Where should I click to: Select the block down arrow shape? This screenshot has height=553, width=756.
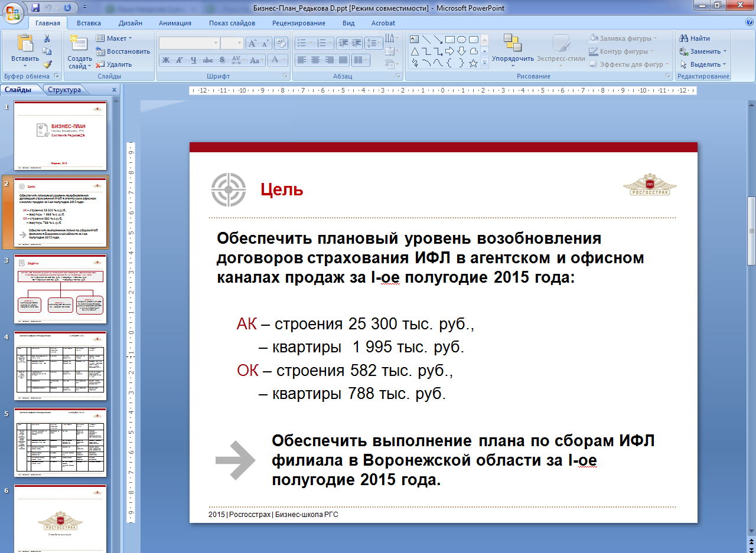462,51
